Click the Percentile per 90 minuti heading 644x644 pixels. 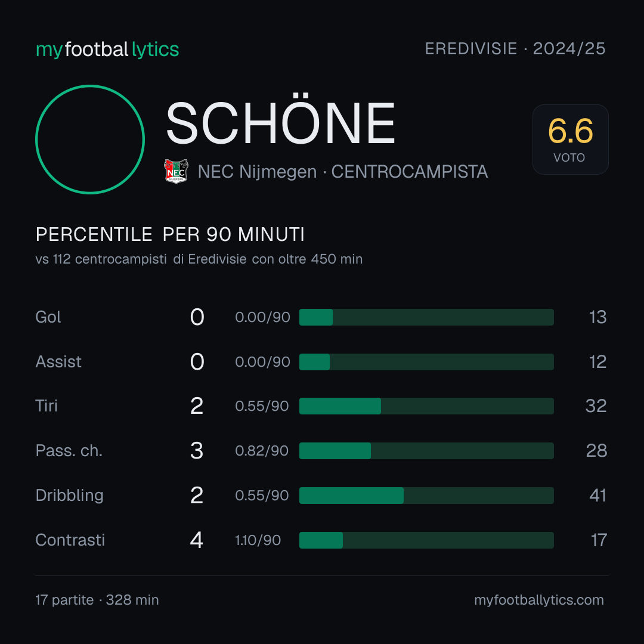pyautogui.click(x=170, y=234)
